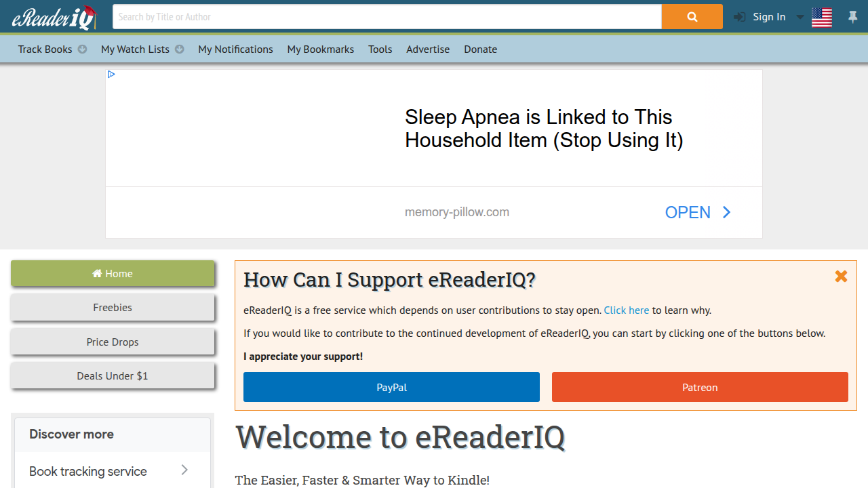Open the Advertise page
The width and height of the screenshot is (868, 488).
point(428,49)
